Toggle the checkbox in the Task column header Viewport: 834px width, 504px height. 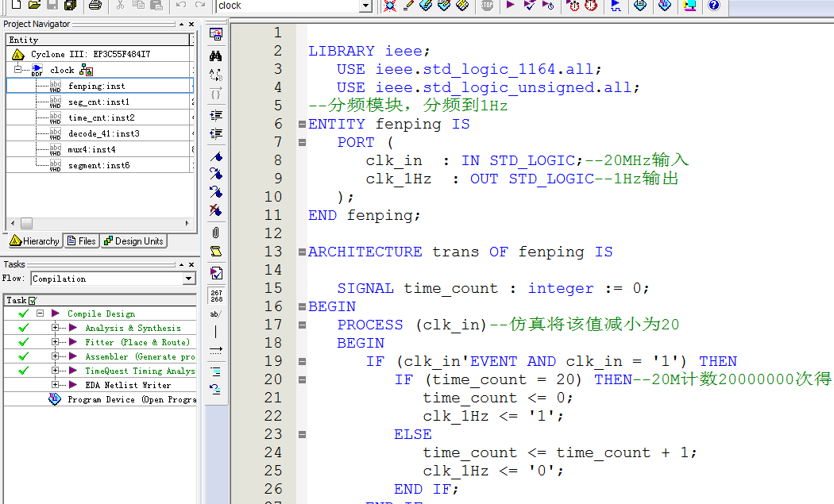[x=33, y=300]
